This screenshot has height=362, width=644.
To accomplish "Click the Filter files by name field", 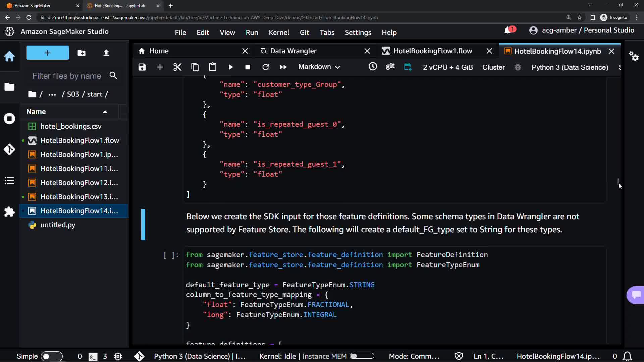I will click(67, 76).
